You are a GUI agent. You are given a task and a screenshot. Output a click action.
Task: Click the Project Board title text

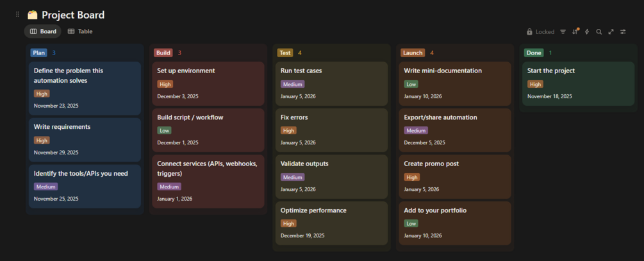point(73,15)
